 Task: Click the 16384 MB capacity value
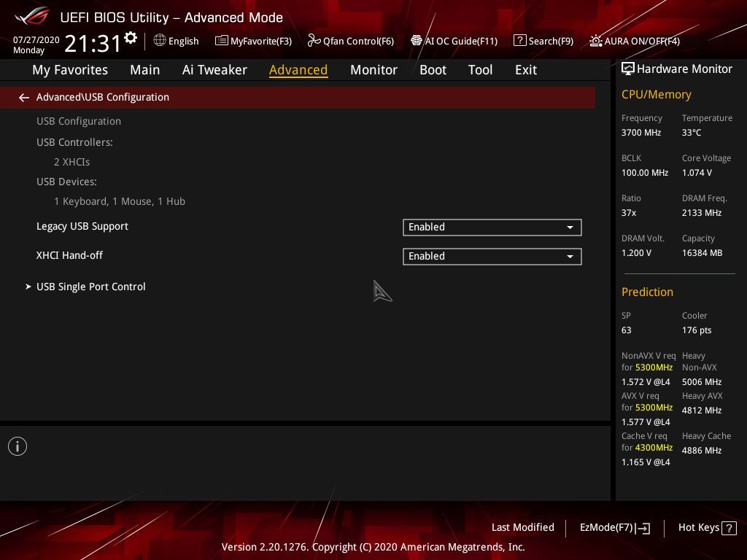click(x=702, y=253)
